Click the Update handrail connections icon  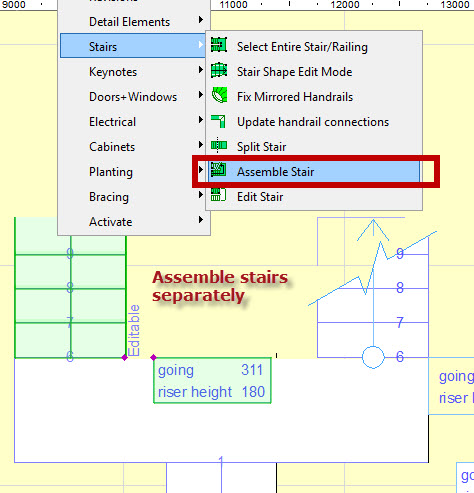[x=219, y=121]
